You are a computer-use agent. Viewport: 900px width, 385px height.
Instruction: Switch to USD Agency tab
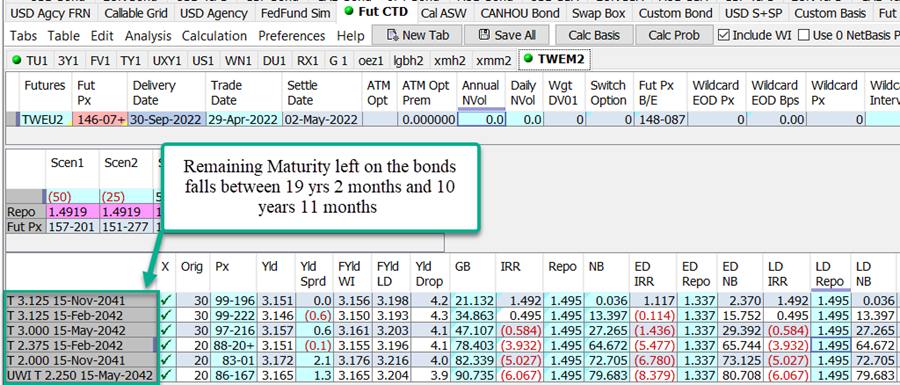pyautogui.click(x=214, y=13)
